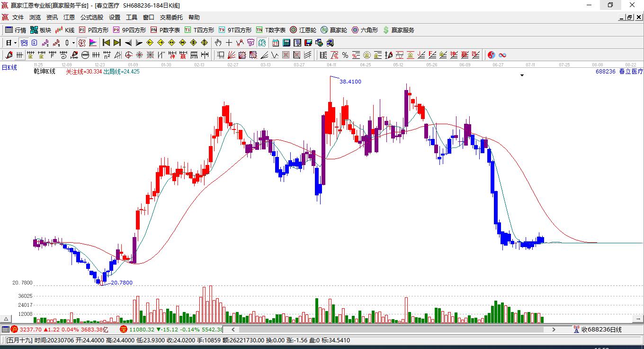
Task: Open the 行情 quotes view
Action: pos(16,30)
